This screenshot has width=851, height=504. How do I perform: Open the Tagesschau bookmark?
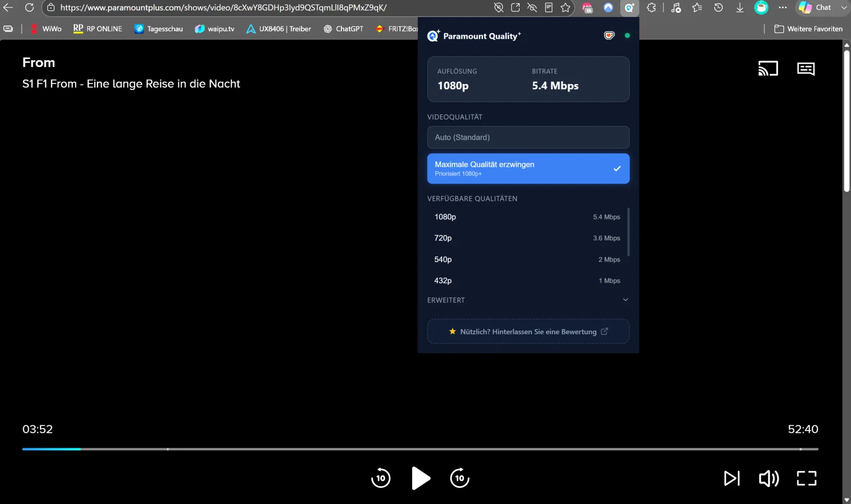(x=158, y=29)
